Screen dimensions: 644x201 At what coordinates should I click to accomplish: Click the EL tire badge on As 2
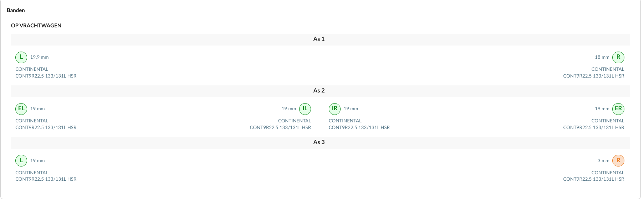(x=21, y=109)
